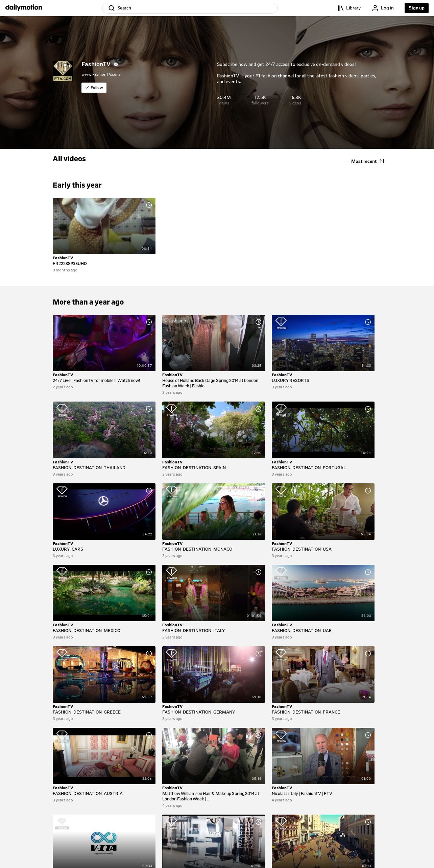Add DESTINATION MEXICO to Watch Later
The width and height of the screenshot is (434, 868).
(x=149, y=572)
